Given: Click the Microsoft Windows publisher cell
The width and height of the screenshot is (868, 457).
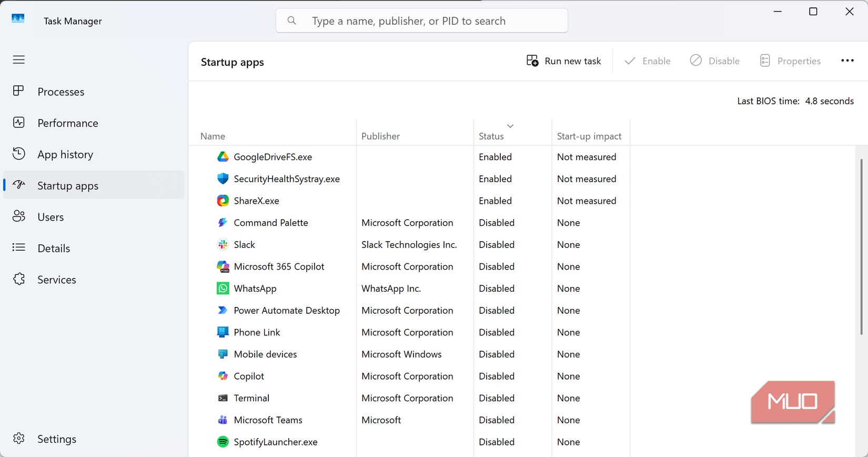Looking at the screenshot, I should pos(401,354).
